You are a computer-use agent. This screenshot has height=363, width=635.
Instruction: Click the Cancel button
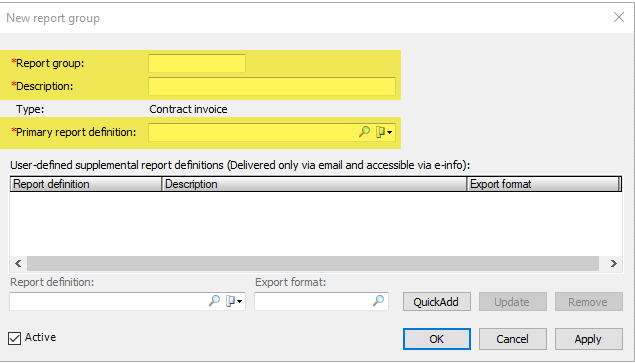[513, 339]
